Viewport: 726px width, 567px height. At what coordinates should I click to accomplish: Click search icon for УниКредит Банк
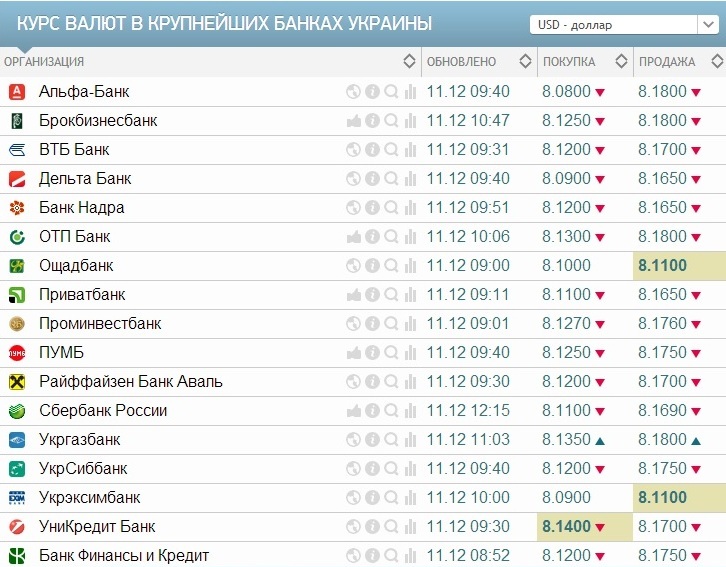(x=391, y=527)
